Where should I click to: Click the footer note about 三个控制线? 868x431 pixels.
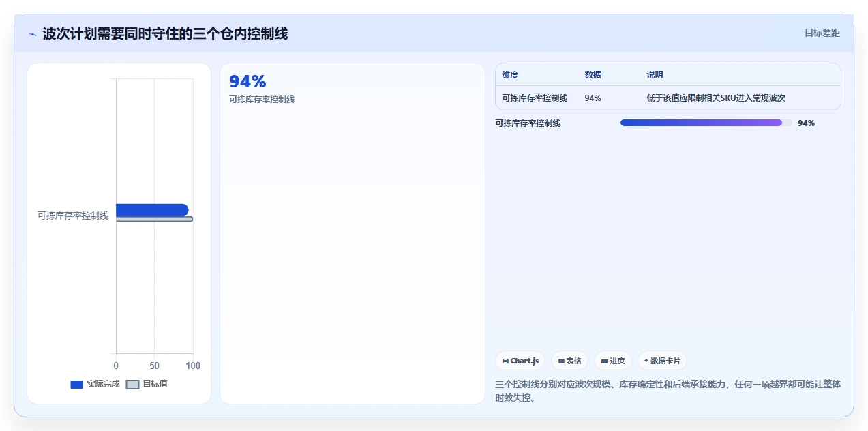point(668,391)
